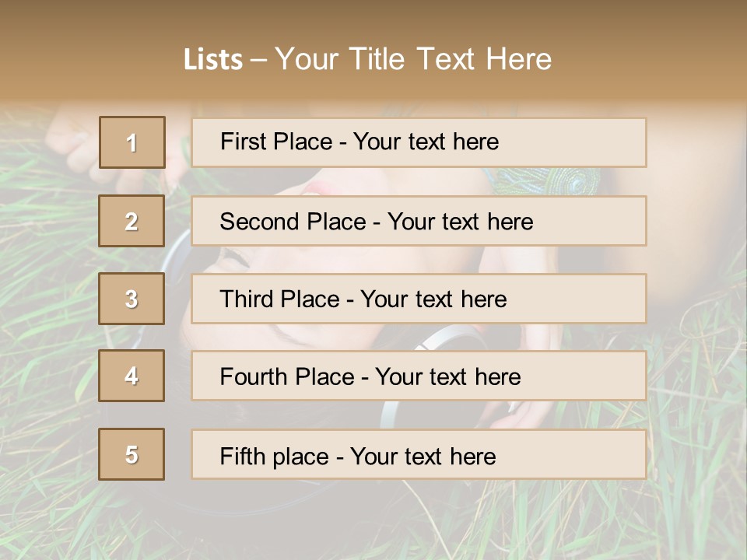This screenshot has width=747, height=560.
Task: Click the number 3 list marker
Action: [x=132, y=299]
